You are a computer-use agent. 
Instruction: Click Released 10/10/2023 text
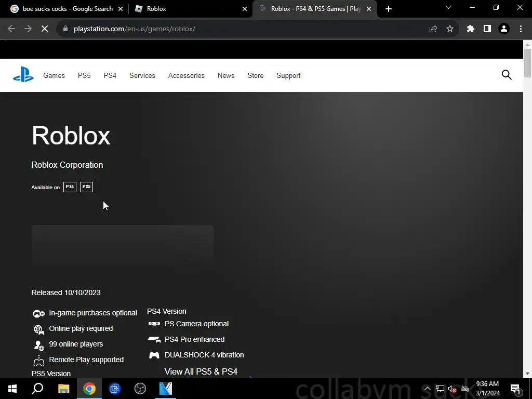pos(66,292)
